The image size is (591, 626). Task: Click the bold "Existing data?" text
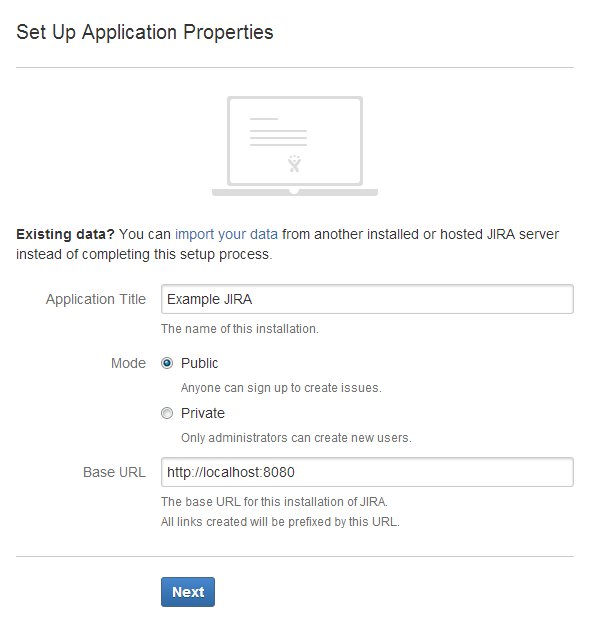pos(65,234)
